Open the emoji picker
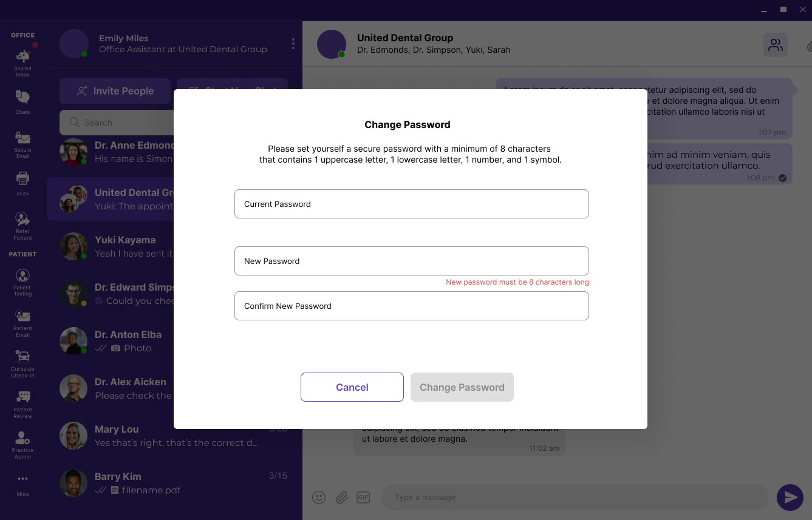The height and width of the screenshot is (520, 812). (319, 498)
